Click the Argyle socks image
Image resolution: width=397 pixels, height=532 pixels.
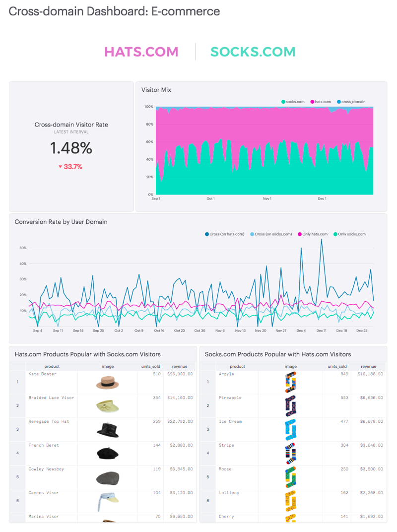(291, 382)
